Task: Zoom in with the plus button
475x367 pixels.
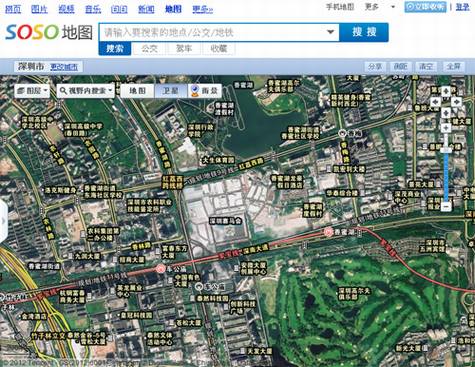Action: pyautogui.click(x=446, y=128)
